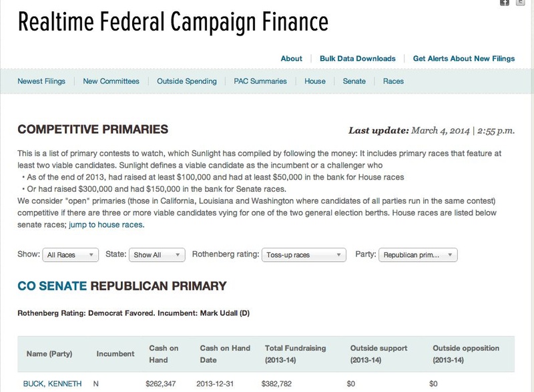The height and width of the screenshot is (392, 534).
Task: Click the Facebook share icon
Action: point(505,3)
